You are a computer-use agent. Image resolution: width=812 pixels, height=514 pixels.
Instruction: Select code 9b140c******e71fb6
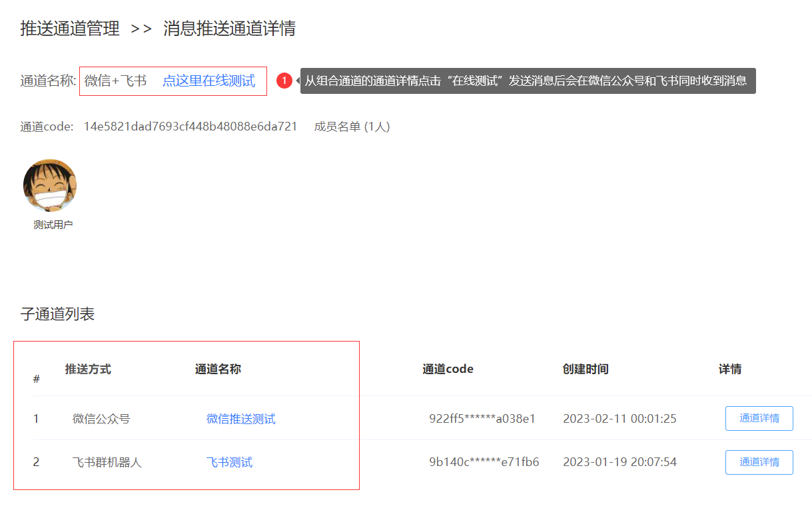pyautogui.click(x=484, y=462)
